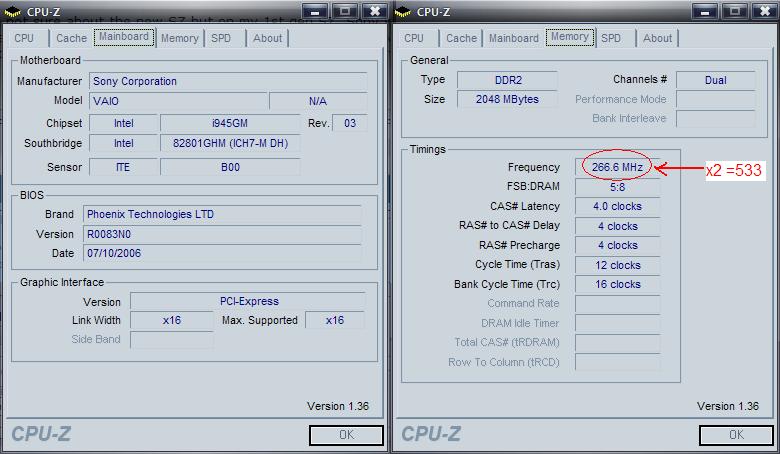Click the Intel southbridge vendor value
Screen dimensions: 780x454
pyautogui.click(x=123, y=143)
